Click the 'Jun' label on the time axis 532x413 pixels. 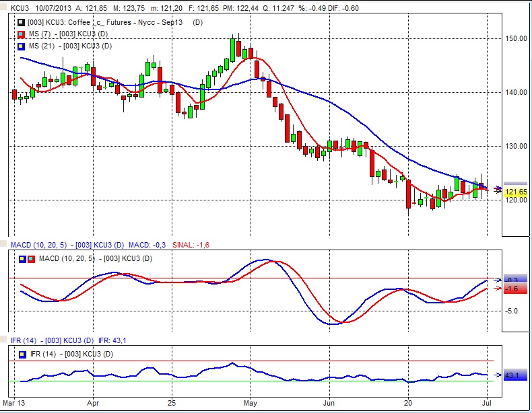tap(329, 405)
